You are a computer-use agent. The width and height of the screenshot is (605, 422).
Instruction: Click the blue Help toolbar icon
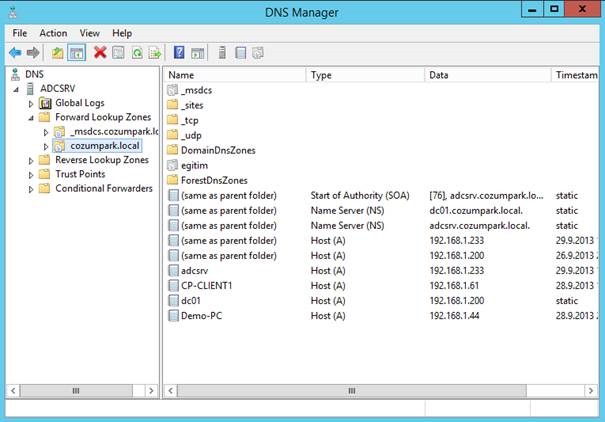click(x=179, y=52)
